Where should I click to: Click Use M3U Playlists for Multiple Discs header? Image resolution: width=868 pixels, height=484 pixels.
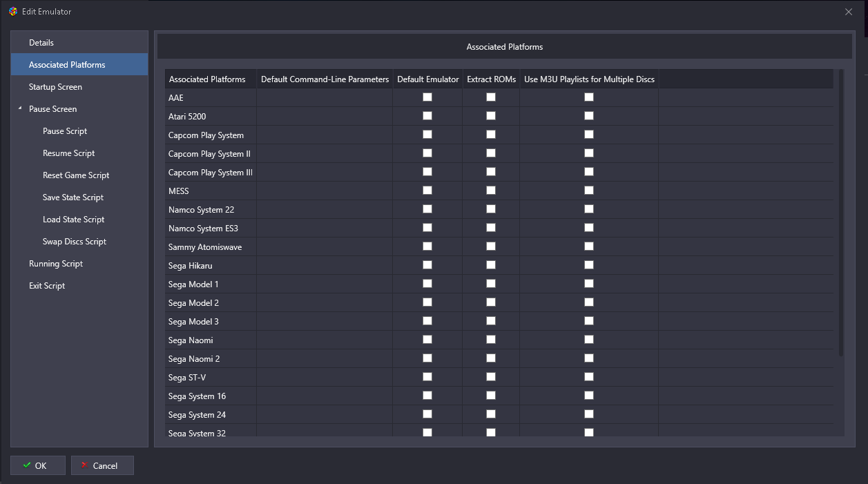click(x=589, y=79)
